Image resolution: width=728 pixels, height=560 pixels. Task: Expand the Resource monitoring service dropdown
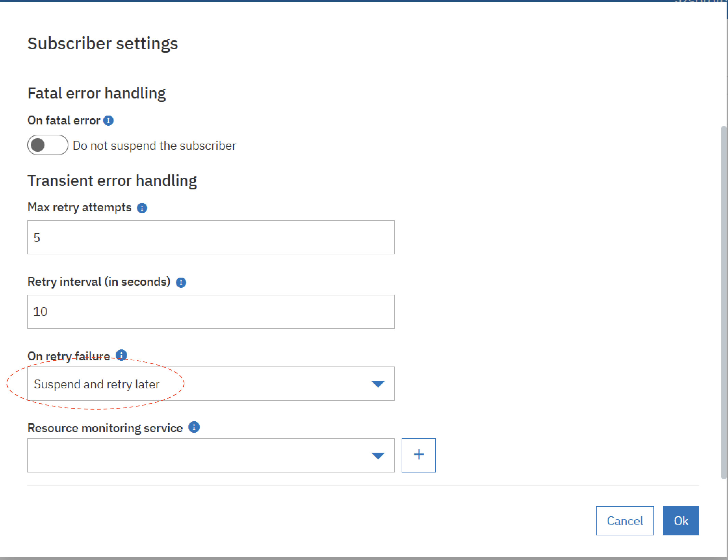point(378,455)
